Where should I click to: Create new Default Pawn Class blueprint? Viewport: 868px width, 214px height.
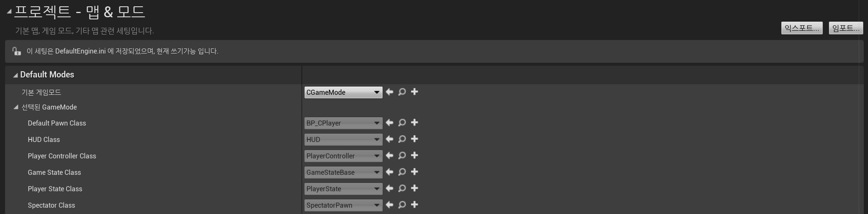pyautogui.click(x=414, y=123)
